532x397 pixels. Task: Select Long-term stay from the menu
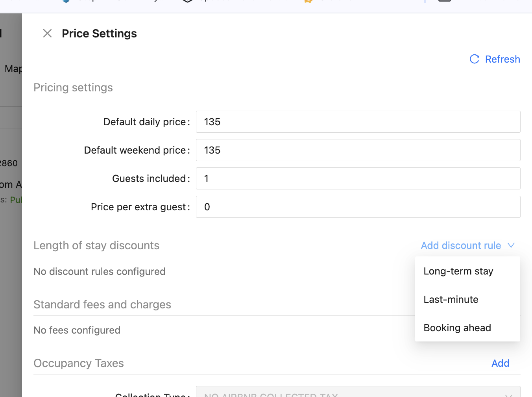[467, 271]
